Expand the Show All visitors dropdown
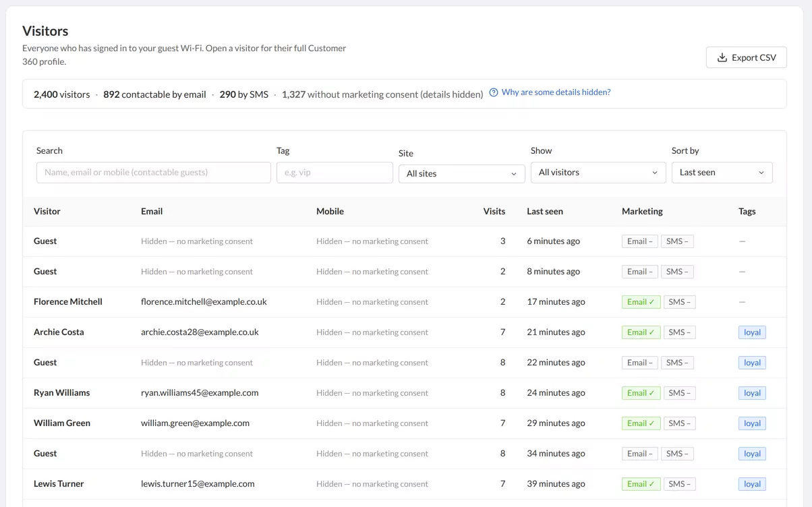812x507 pixels. click(x=598, y=173)
